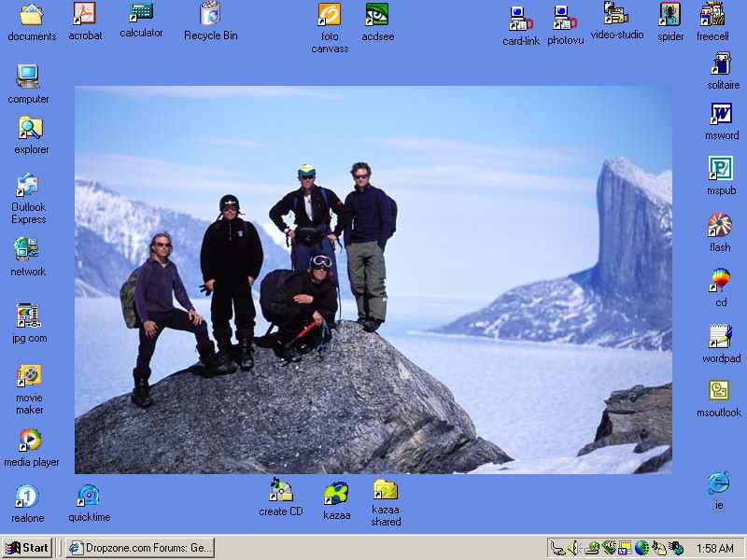The width and height of the screenshot is (747, 560).
Task: Select the freecell game icon
Action: click(712, 15)
